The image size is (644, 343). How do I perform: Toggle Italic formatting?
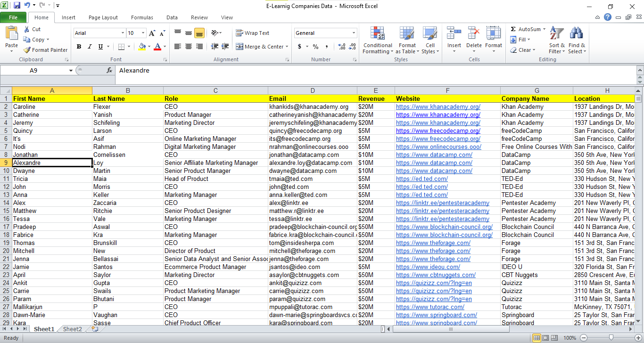tap(90, 47)
